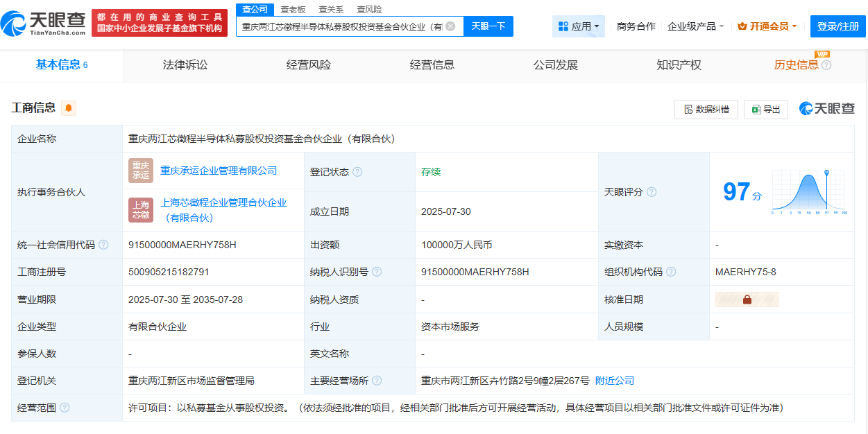Click the 有限合伙企业 enterprise type value
Image resolution: width=868 pixels, height=434 pixels.
[x=158, y=327]
